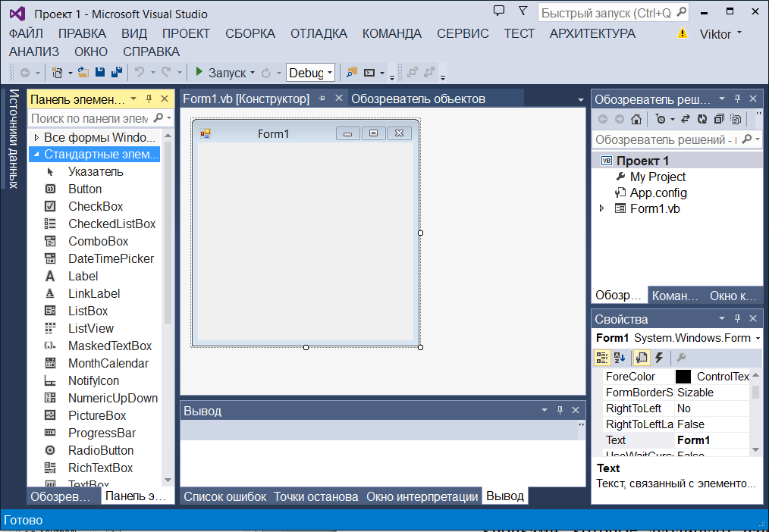Open the СБОРКА menu
Viewport: 769px width, 532px height.
250,33
